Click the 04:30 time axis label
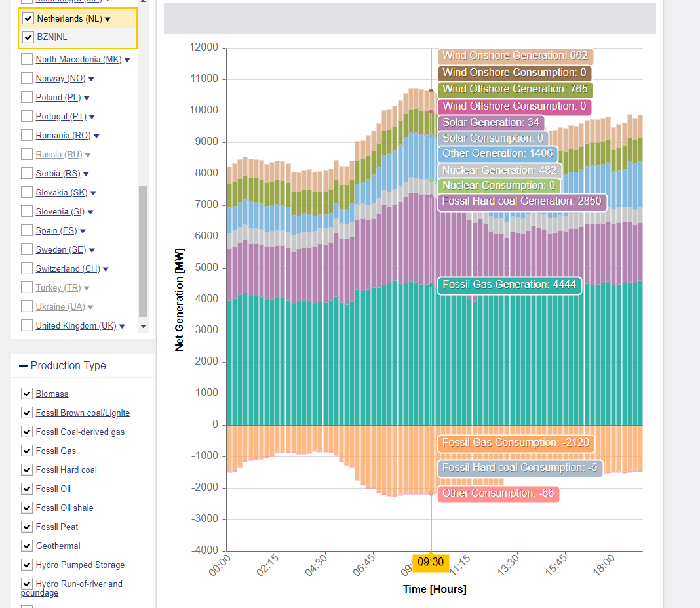The image size is (700, 608). pyautogui.click(x=316, y=565)
